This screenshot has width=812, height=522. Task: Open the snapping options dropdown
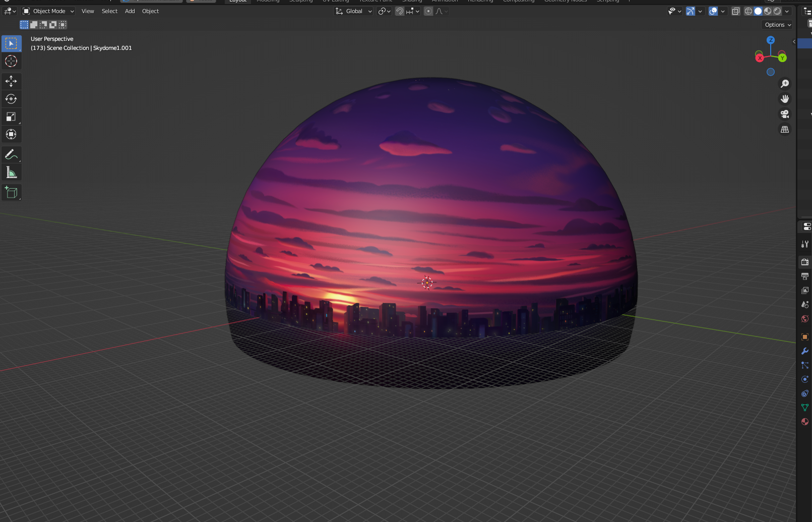(413, 11)
